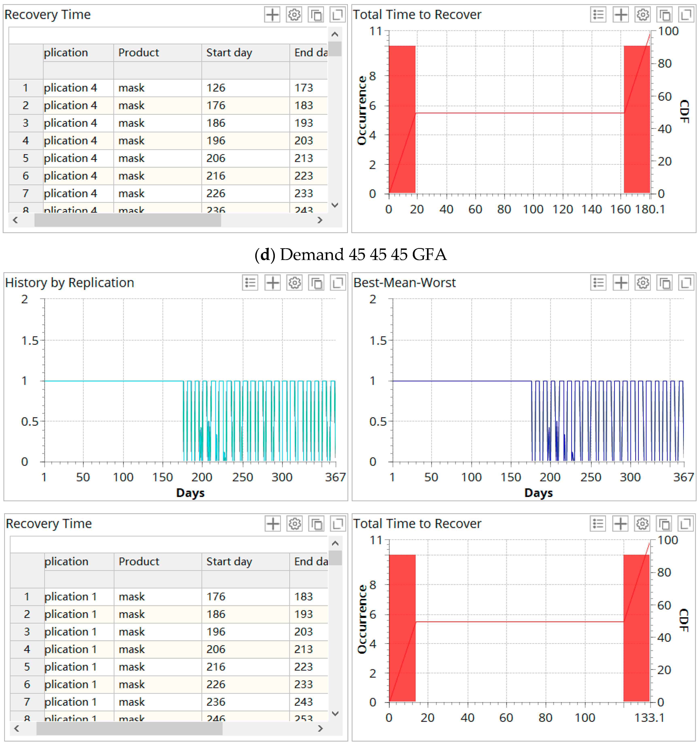
Task: Open gear settings in bottom Total Time to Recover
Action: tap(642, 523)
